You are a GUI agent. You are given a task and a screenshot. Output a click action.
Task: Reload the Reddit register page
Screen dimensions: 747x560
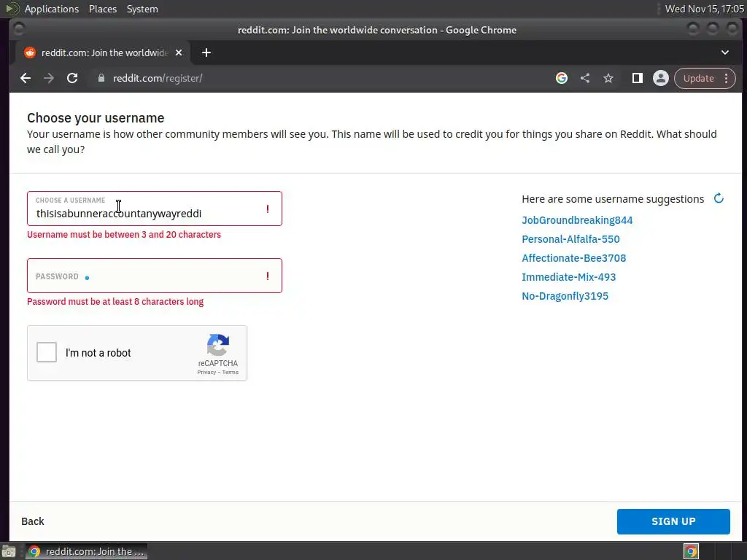72,78
